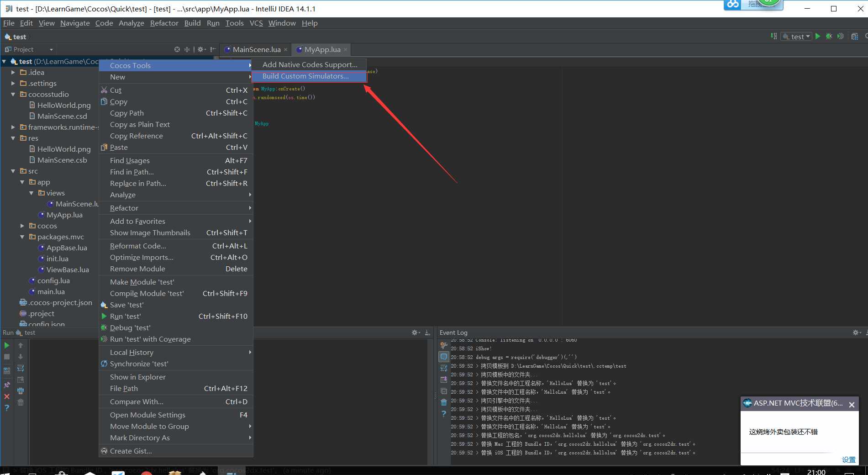This screenshot has height=475, width=868.
Task: Click Scroll from Source icon in Project panel
Action: click(x=177, y=49)
